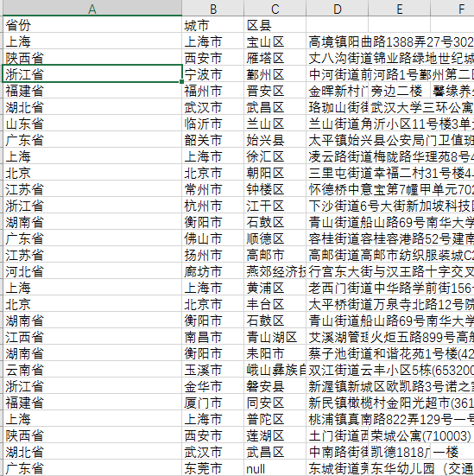Screen dimensions: 474x476
Task: Click the 省份 header cell
Action: coord(92,25)
